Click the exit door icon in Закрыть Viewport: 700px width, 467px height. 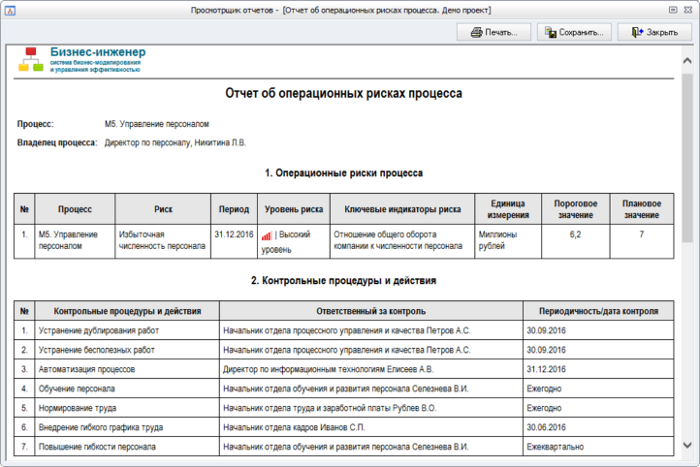[x=637, y=32]
